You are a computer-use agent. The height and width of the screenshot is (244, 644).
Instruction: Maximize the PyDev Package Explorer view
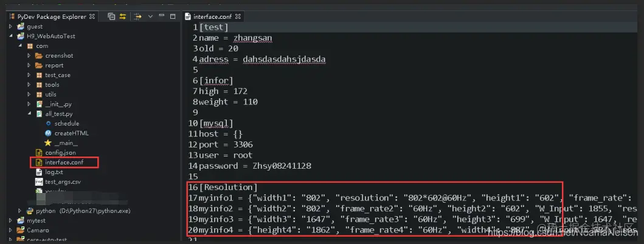[173, 16]
